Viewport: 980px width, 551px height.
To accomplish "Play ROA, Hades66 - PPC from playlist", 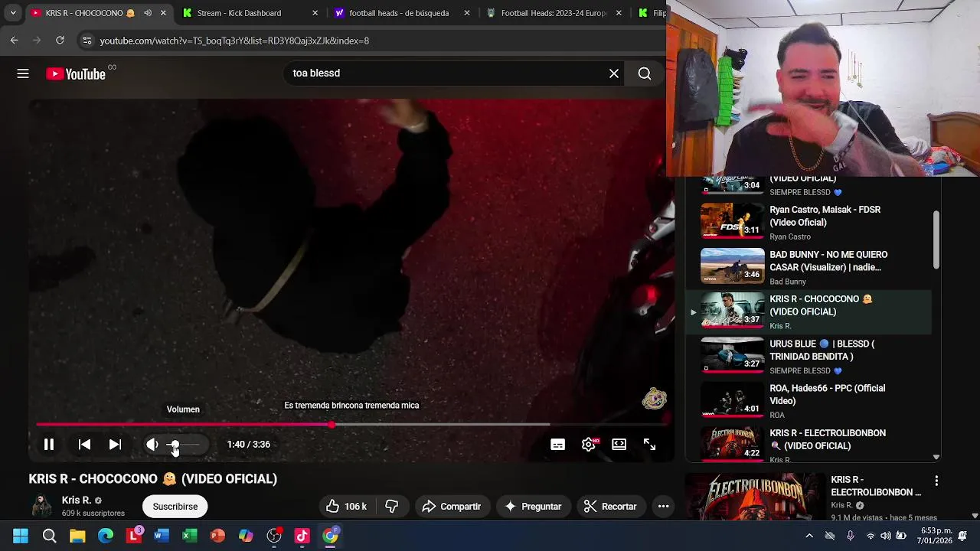I will 808,401.
